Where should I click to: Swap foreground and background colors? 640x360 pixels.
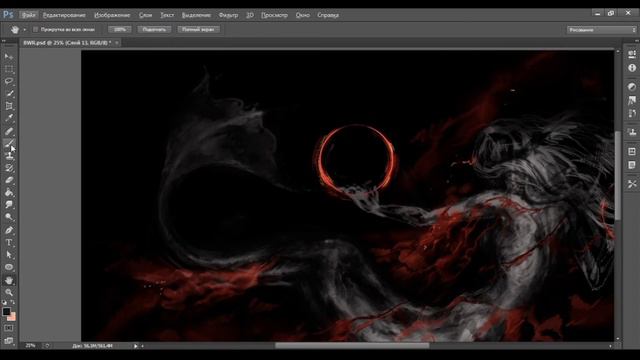point(13,302)
